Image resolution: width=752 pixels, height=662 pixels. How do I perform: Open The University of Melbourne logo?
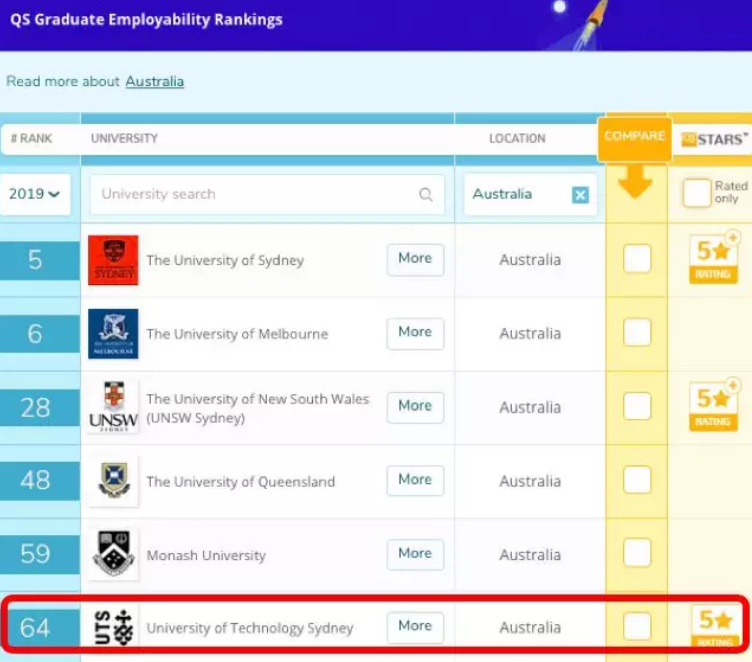click(x=113, y=334)
